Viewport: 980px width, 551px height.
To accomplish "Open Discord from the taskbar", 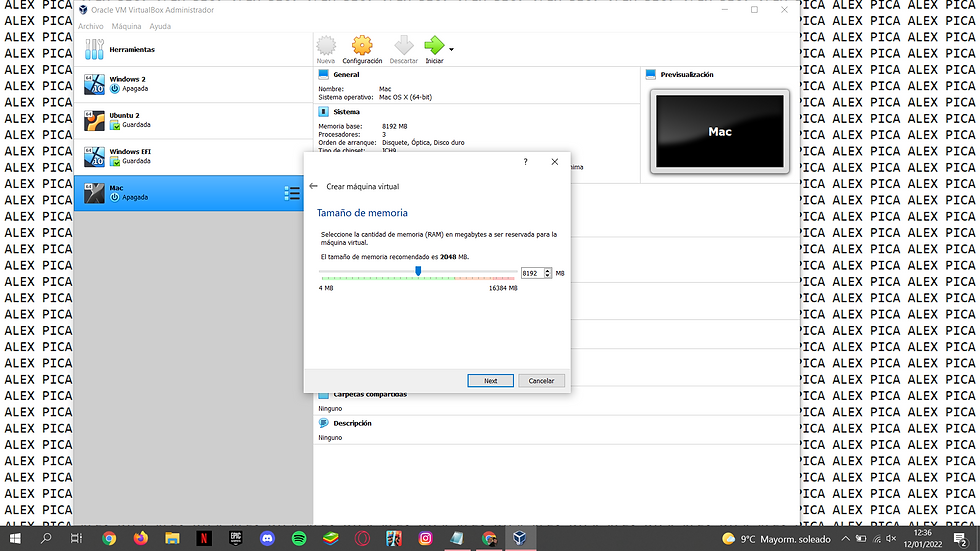I will tap(268, 539).
